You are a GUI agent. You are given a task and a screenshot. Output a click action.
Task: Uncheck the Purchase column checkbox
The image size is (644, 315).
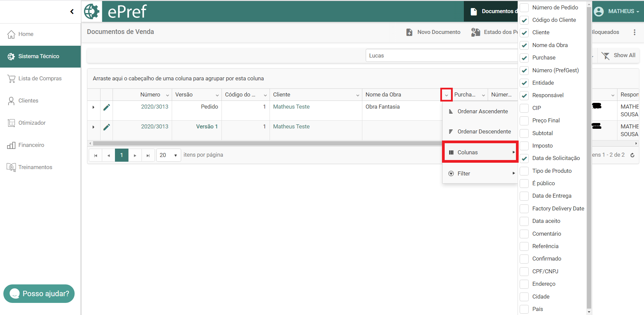click(x=524, y=58)
